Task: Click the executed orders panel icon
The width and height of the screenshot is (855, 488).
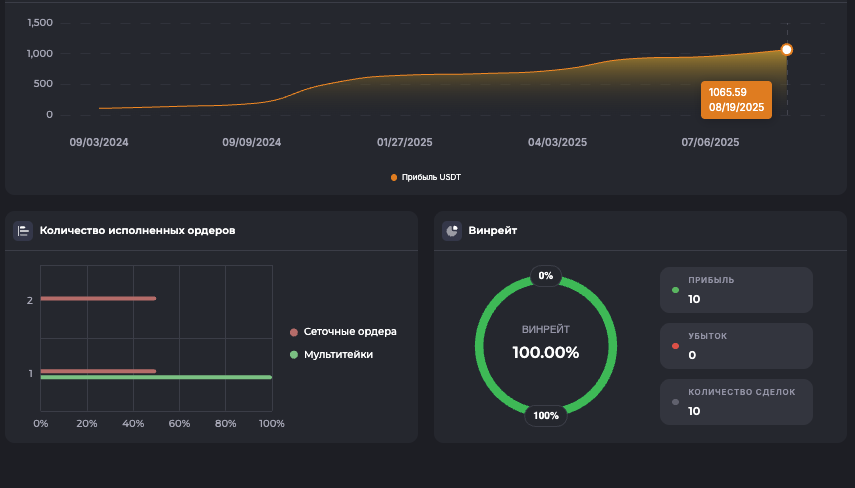Action: click(x=23, y=231)
